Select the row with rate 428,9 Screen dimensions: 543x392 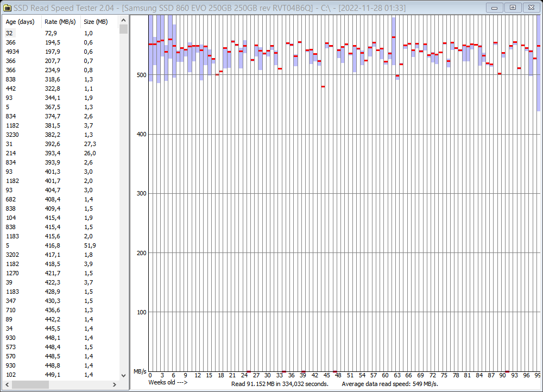(x=61, y=292)
